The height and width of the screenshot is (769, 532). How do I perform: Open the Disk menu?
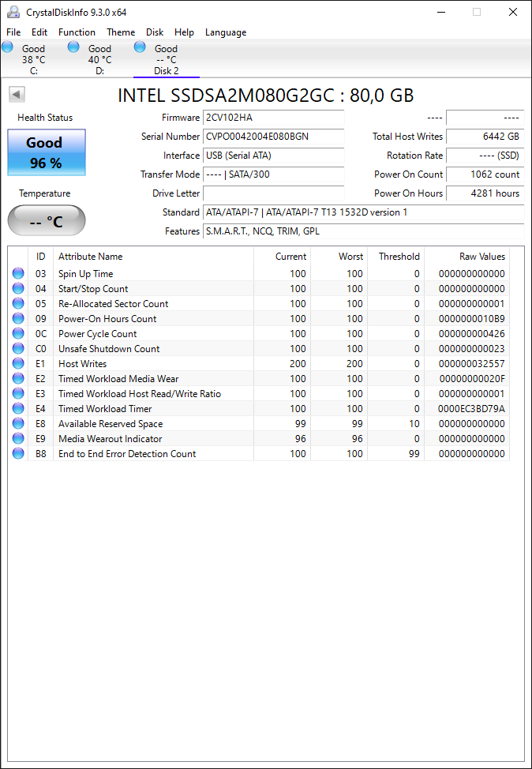pos(155,32)
